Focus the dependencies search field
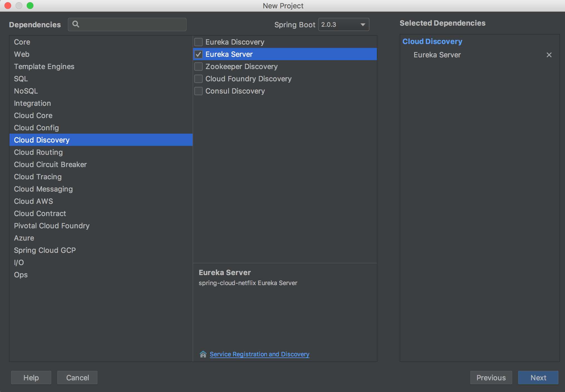Screen dimensions: 565x392 tap(127, 24)
